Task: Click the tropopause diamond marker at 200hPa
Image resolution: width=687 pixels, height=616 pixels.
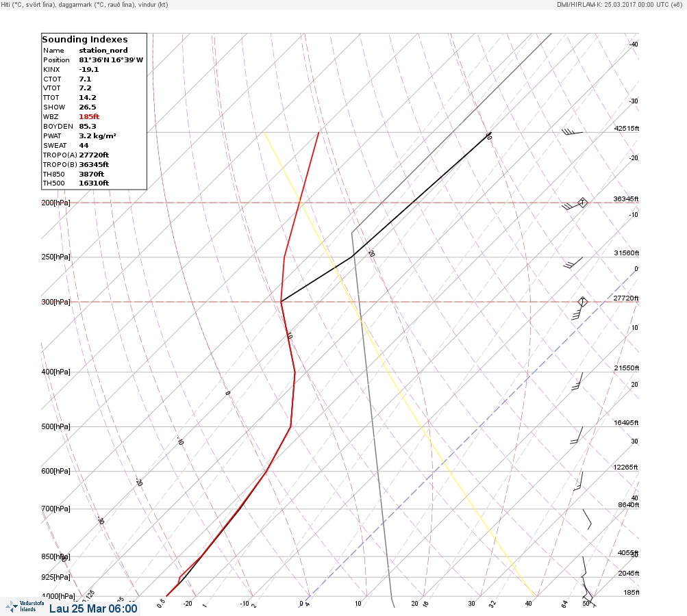Action: pyautogui.click(x=582, y=203)
